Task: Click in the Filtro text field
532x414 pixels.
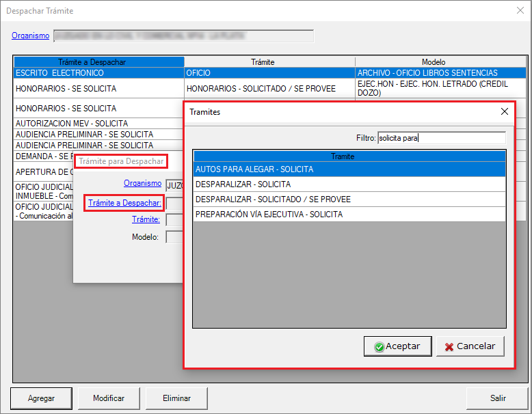Action: (441, 138)
